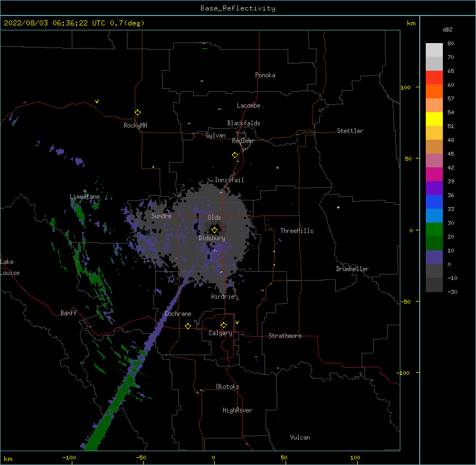This screenshot has height=465, width=476.
Task: Click the Limestone label
Action: pos(84,197)
